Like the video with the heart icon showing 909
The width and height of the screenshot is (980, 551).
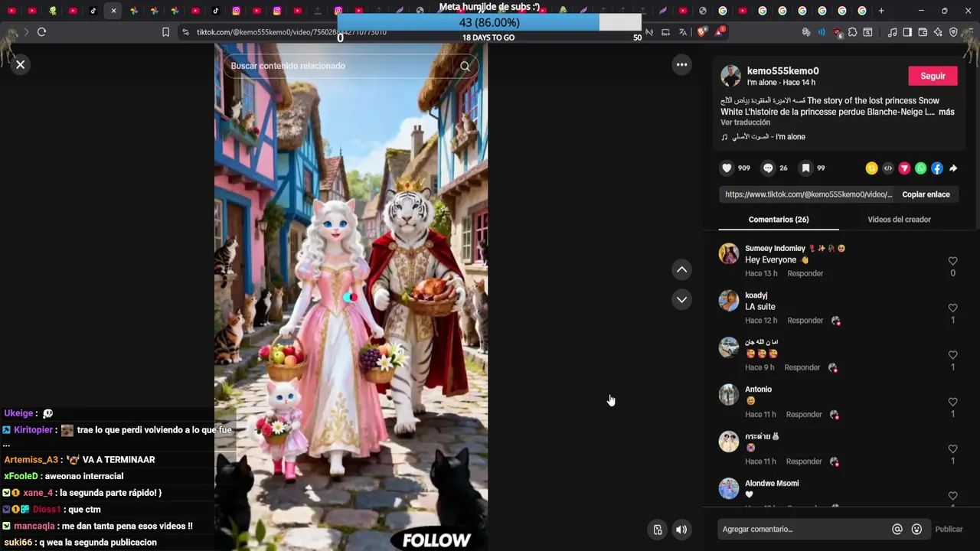click(727, 168)
